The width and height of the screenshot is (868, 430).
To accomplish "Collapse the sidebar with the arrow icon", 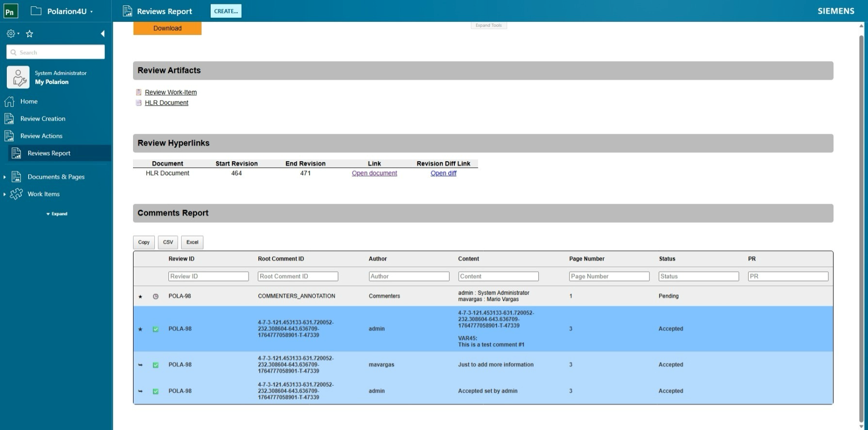I will point(102,33).
